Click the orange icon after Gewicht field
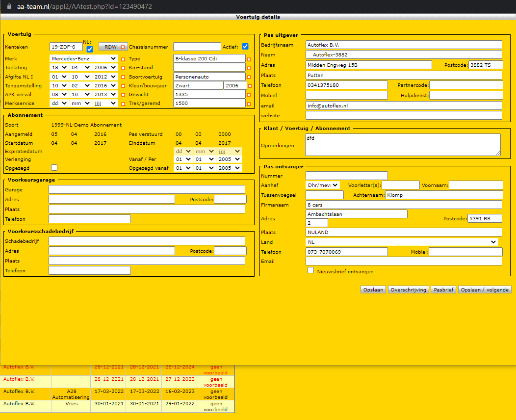 click(249, 95)
